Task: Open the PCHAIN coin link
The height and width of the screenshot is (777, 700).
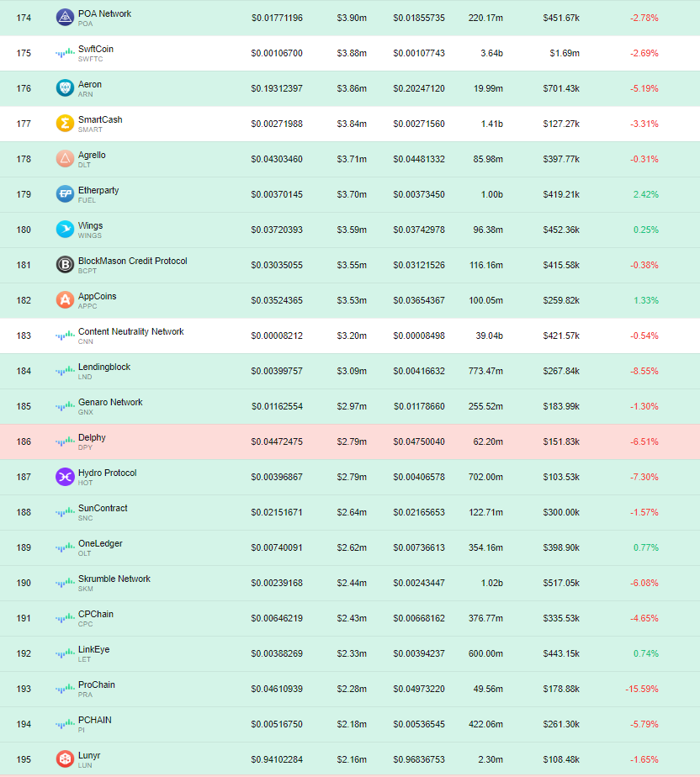Action: pyautogui.click(x=95, y=720)
